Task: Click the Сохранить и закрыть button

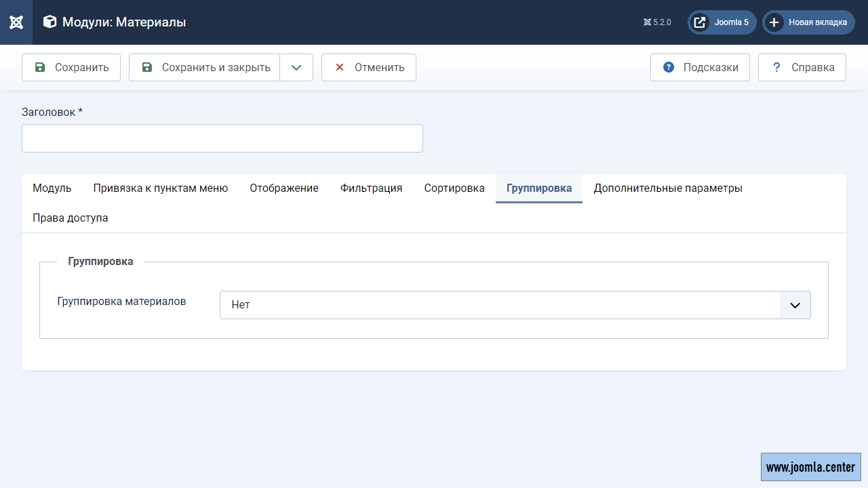Action: pos(204,68)
